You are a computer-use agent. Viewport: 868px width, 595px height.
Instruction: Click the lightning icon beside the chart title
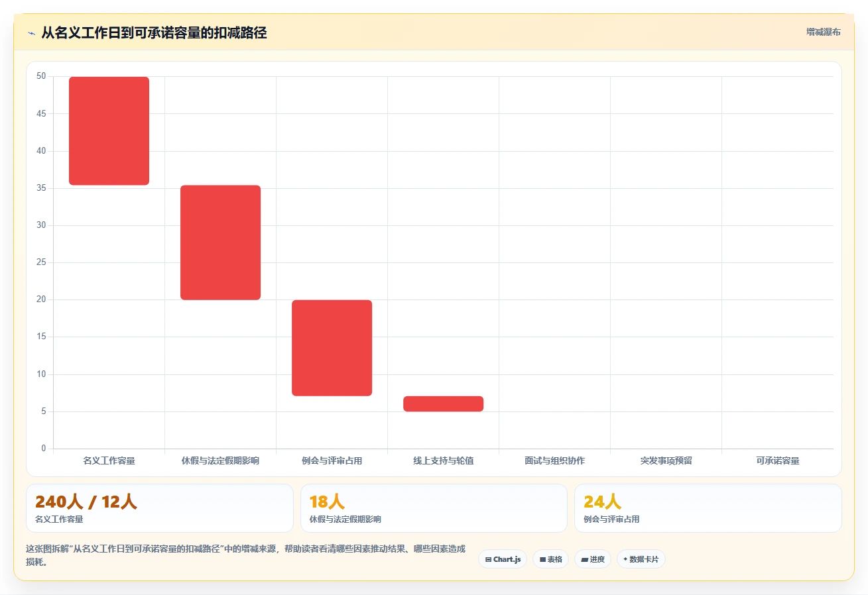point(31,33)
